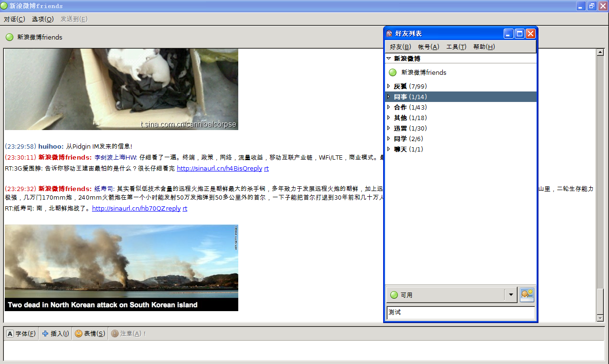Click green presence icon in conversation header
Viewport: 609px width, 364px height.
pos(10,37)
